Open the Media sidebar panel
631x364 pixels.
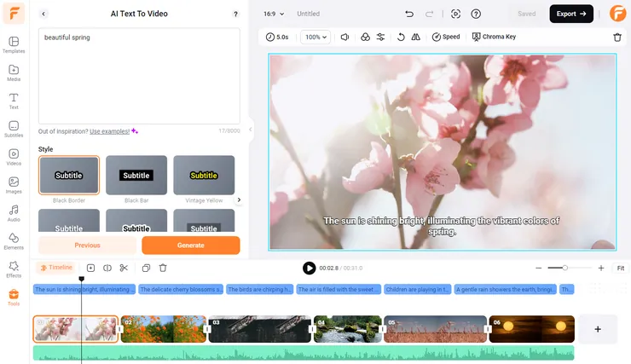(14, 72)
